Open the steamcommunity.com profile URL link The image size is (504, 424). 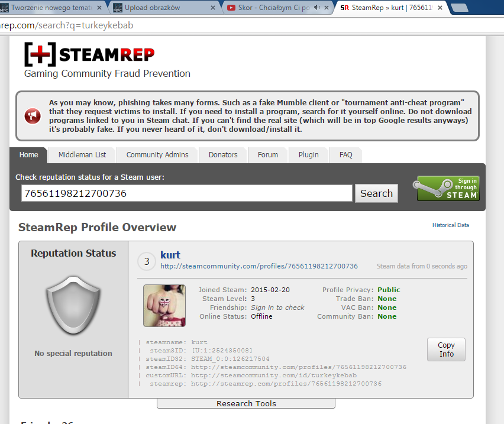259,266
